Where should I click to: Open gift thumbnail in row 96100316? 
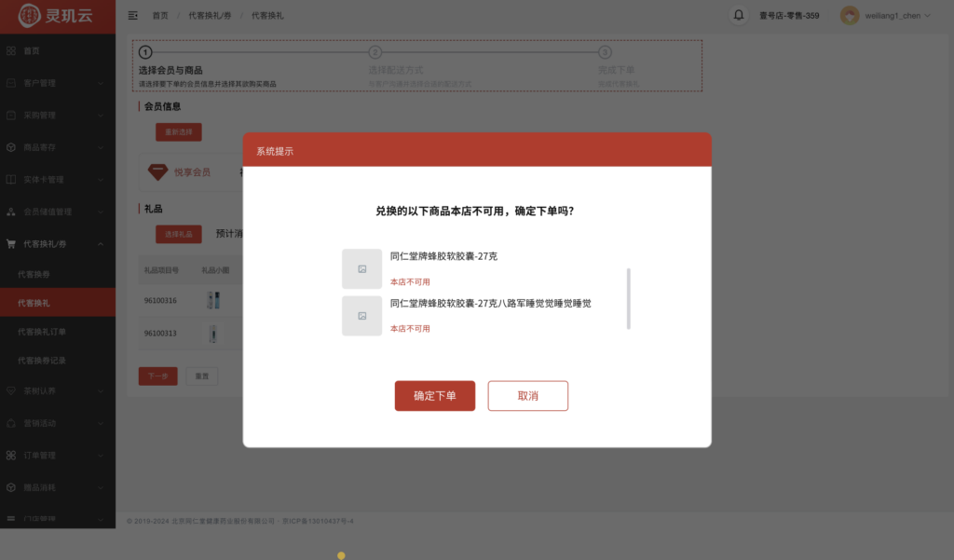pyautogui.click(x=213, y=300)
